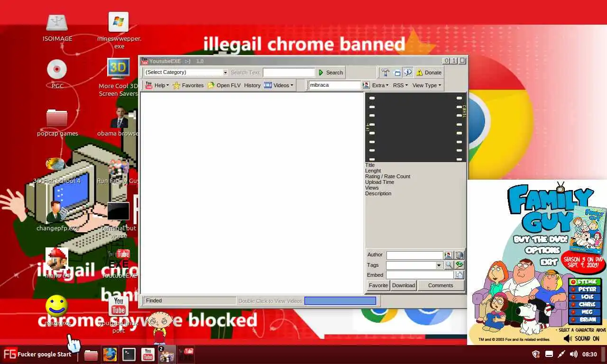Click the green Search button
The height and width of the screenshot is (364, 607).
pyautogui.click(x=331, y=73)
